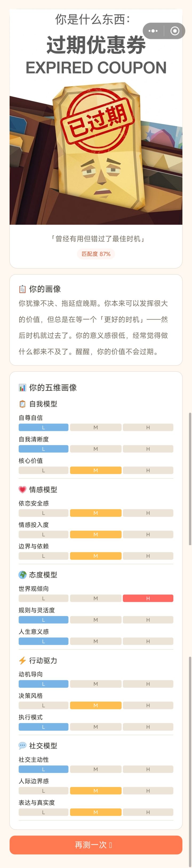192x868 pixels.
Task: Click the heart icon beside 情感模型
Action: (22, 489)
